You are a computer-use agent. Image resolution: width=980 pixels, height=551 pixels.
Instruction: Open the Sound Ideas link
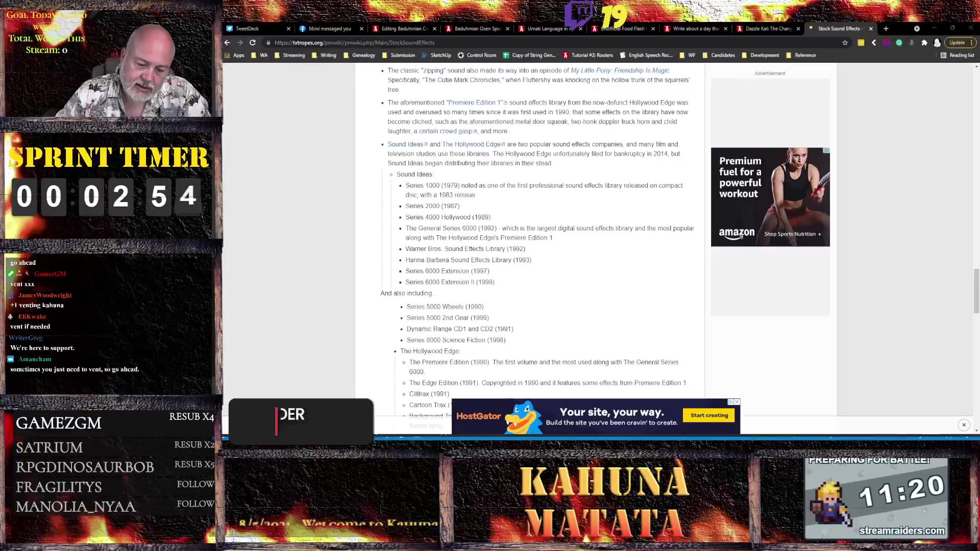(405, 144)
